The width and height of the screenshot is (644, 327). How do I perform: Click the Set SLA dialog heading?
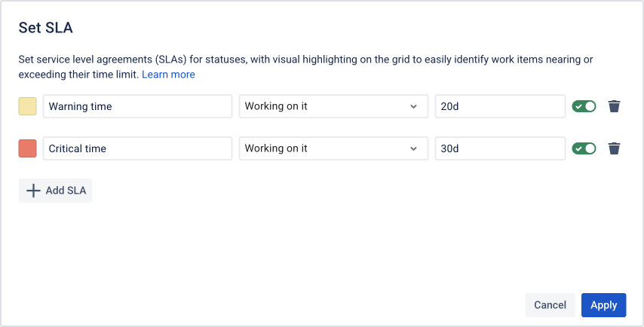(51, 29)
